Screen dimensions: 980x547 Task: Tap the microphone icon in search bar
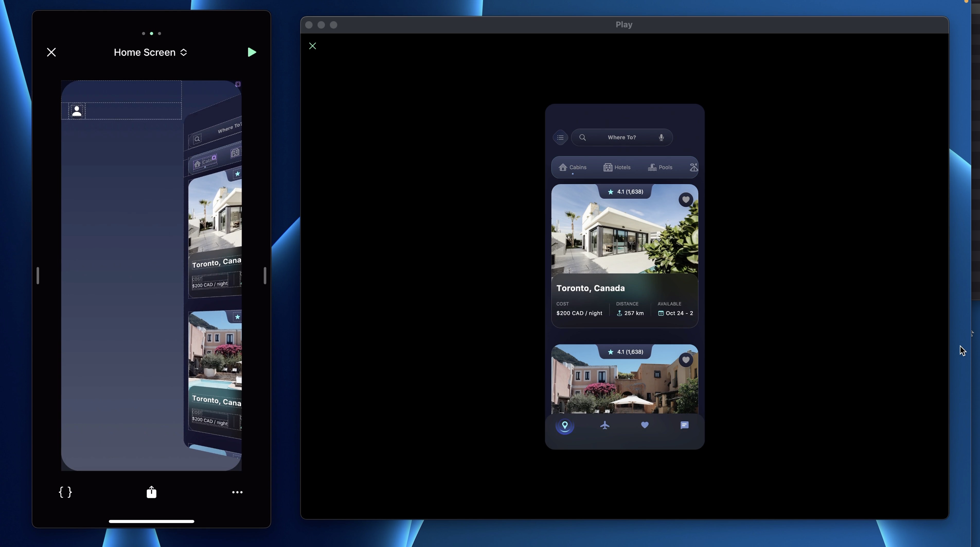coord(661,137)
